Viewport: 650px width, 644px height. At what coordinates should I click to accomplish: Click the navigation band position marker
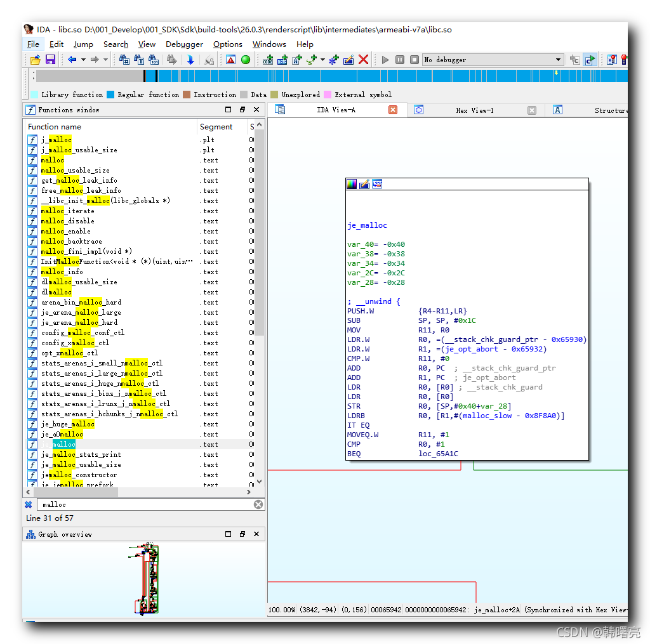[556, 73]
